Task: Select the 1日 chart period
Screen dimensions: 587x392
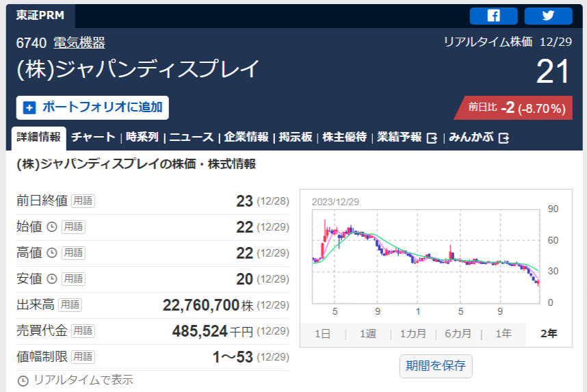Action: point(322,334)
